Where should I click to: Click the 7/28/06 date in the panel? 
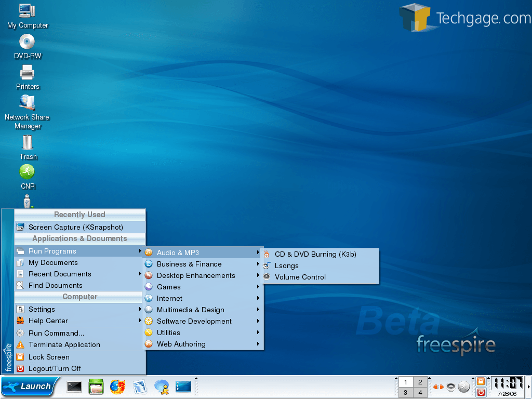coord(507,394)
